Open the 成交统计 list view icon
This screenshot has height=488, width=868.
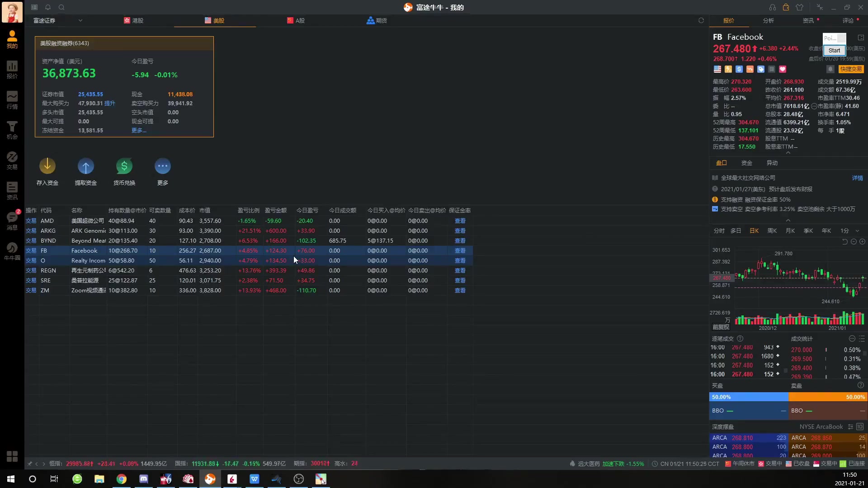[862, 338]
